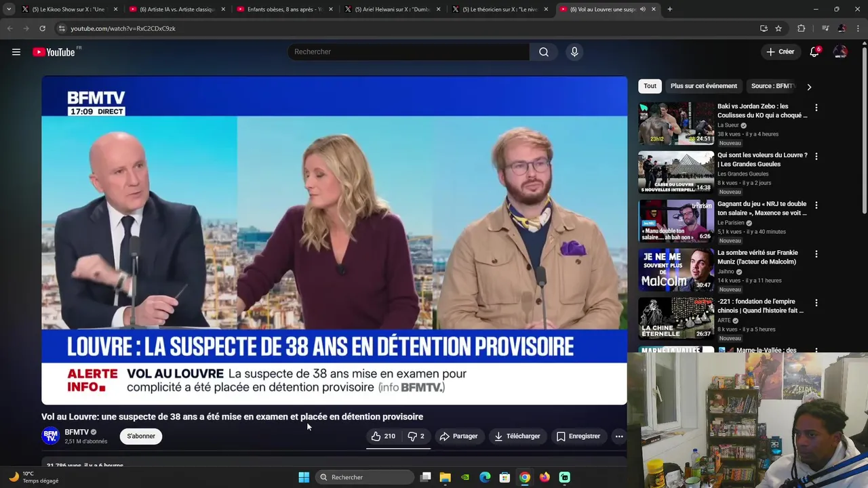Click the magnifier search button beside Rechercher
The image size is (868, 488).
point(544,52)
